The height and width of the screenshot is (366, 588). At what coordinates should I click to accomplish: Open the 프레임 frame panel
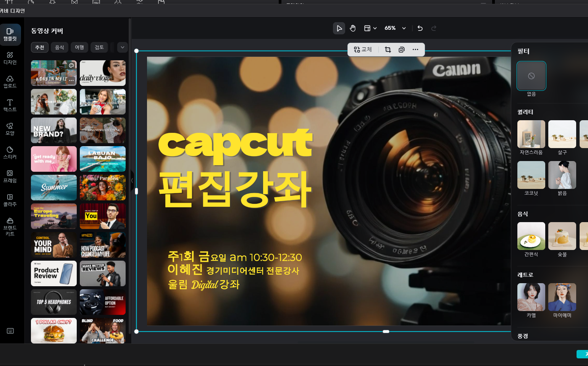(x=10, y=176)
